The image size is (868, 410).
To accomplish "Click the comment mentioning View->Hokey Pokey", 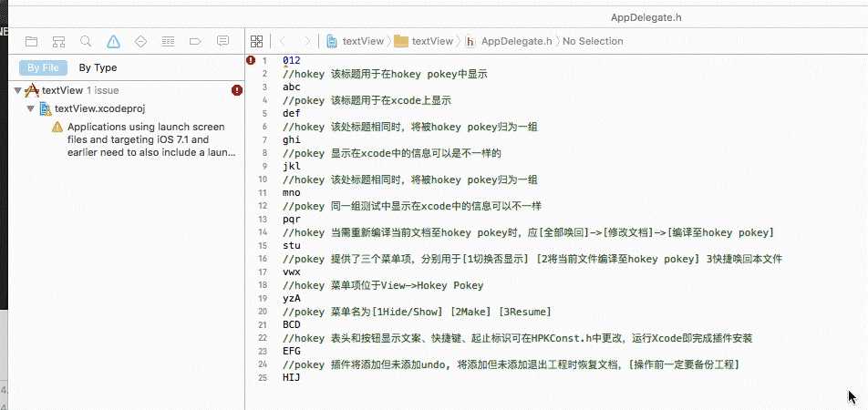I will [383, 285].
